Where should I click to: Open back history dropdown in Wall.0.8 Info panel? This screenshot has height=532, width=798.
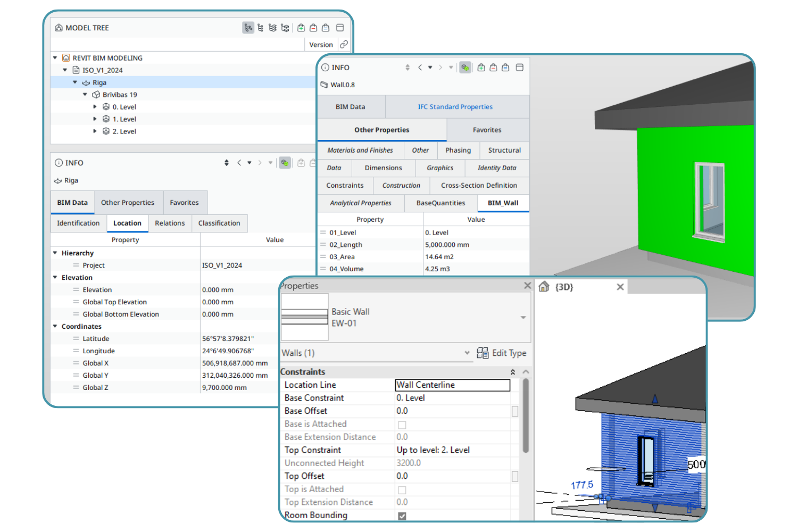430,68
